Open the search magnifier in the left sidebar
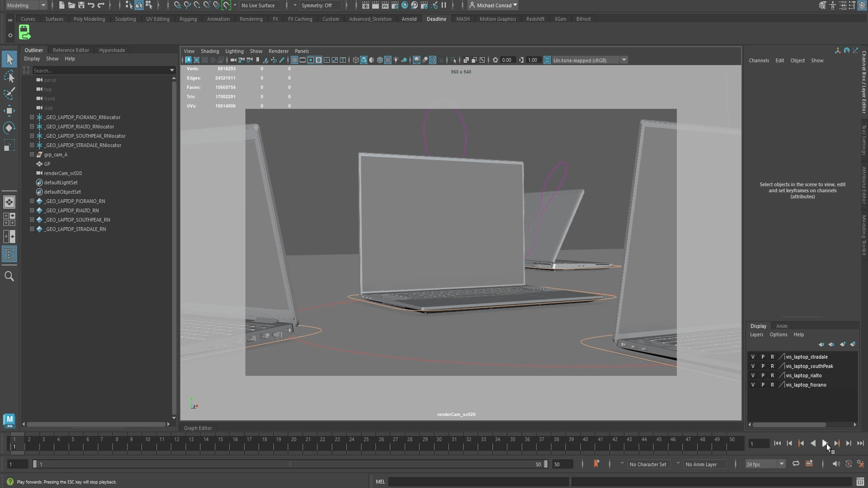Viewport: 868px width, 488px height. pyautogui.click(x=9, y=276)
